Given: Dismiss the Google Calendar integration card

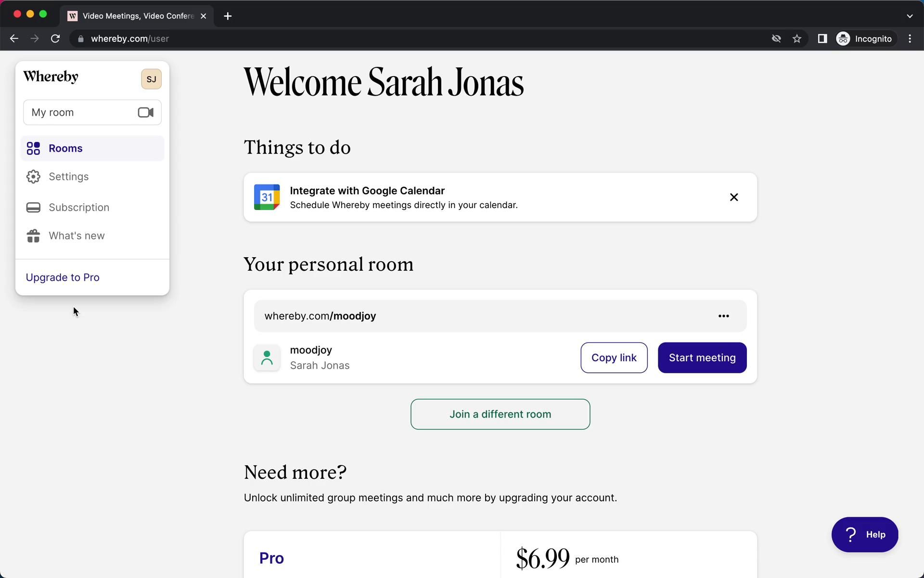Looking at the screenshot, I should 734,197.
